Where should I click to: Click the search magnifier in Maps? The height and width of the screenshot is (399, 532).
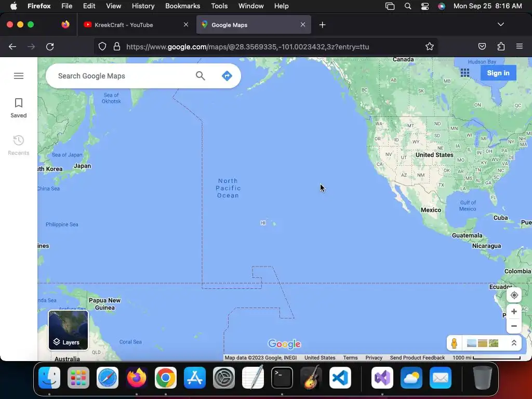coord(200,76)
